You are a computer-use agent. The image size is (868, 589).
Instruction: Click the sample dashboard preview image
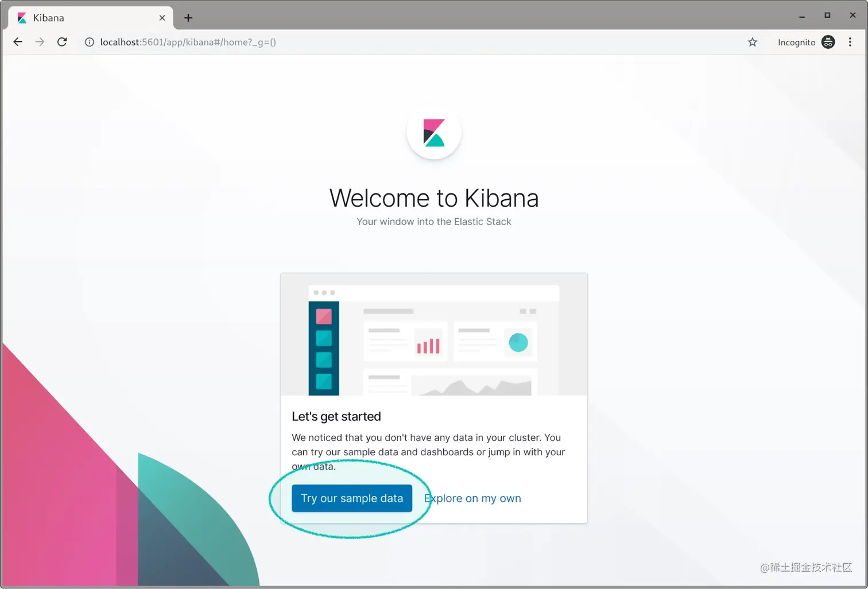pyautogui.click(x=433, y=335)
